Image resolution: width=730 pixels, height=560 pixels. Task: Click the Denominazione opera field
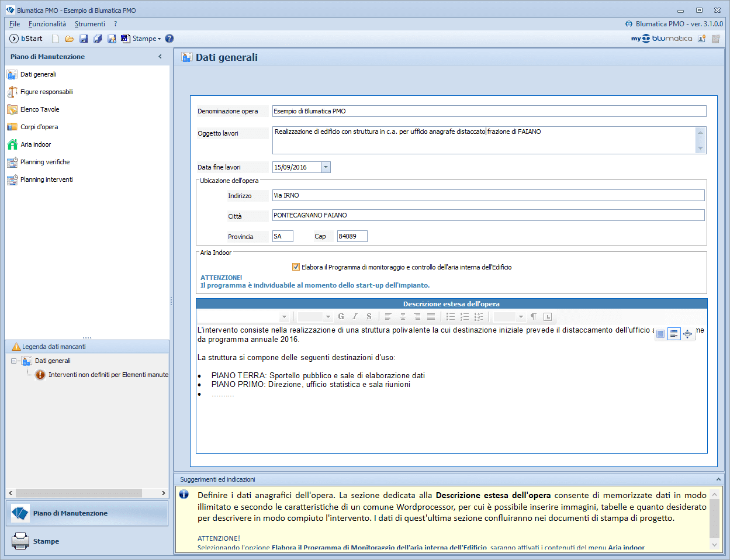[489, 111]
